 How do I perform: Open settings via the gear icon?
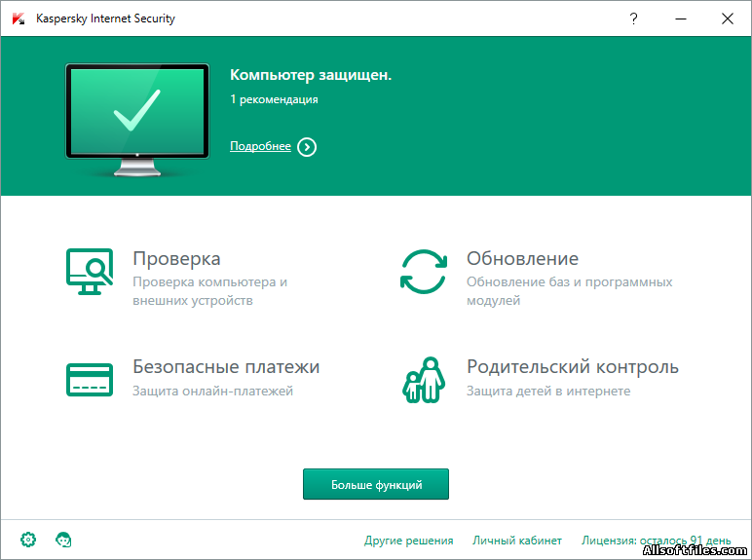pos(28,540)
